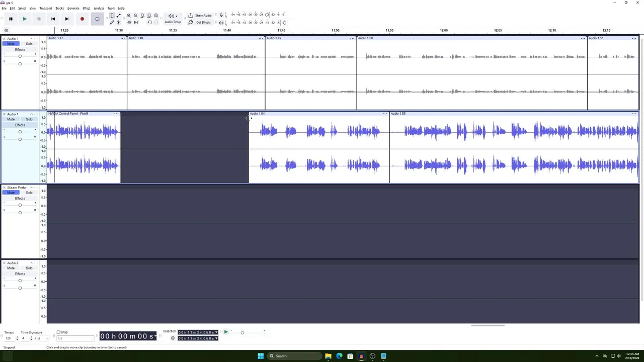Click the Zoom Toggle icon
The width and height of the screenshot is (644, 362).
[x=156, y=16]
